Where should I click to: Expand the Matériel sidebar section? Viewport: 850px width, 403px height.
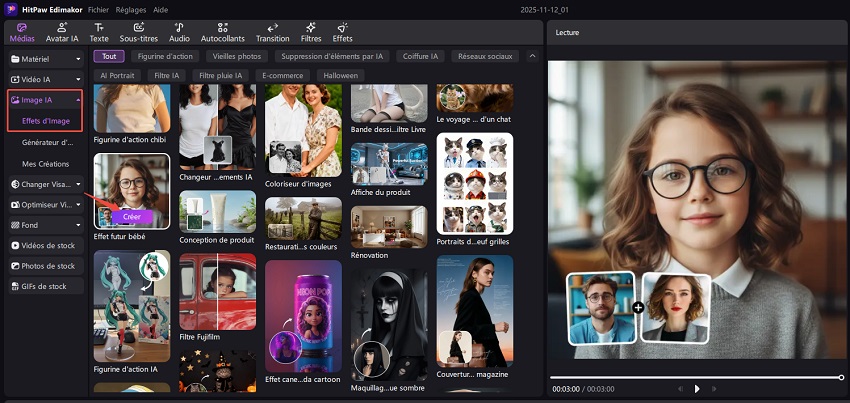45,59
